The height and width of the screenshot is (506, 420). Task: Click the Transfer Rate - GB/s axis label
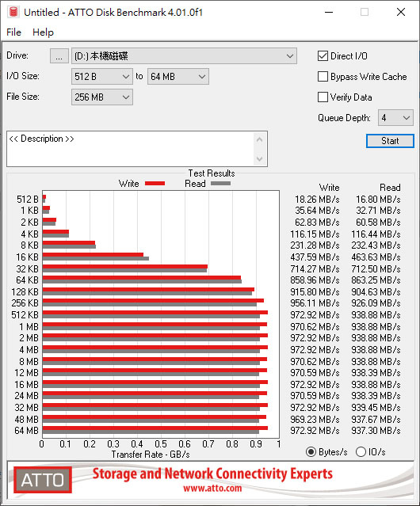pos(151,455)
